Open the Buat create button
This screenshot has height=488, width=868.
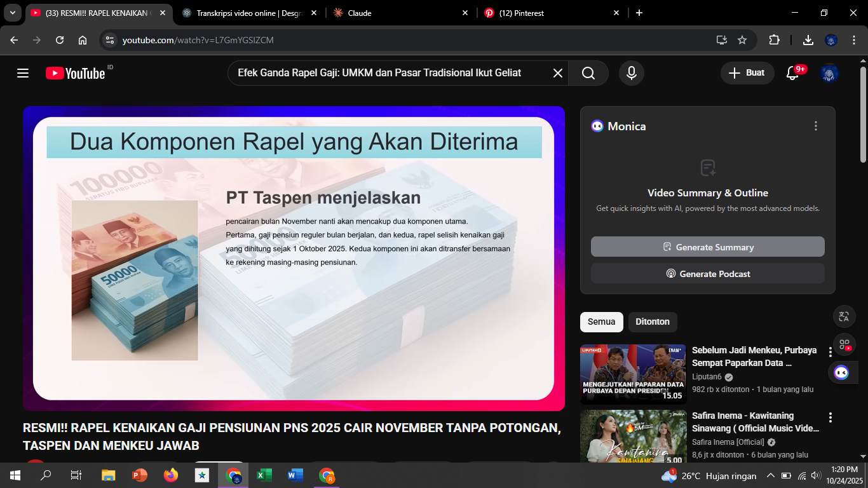click(x=747, y=73)
